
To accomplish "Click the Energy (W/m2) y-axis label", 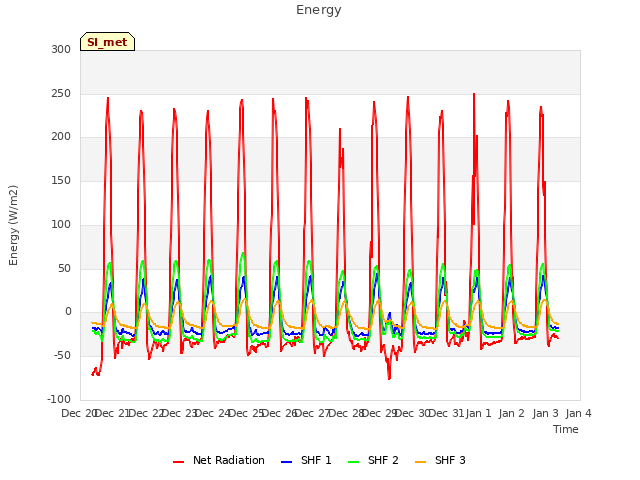I will pyautogui.click(x=13, y=225).
